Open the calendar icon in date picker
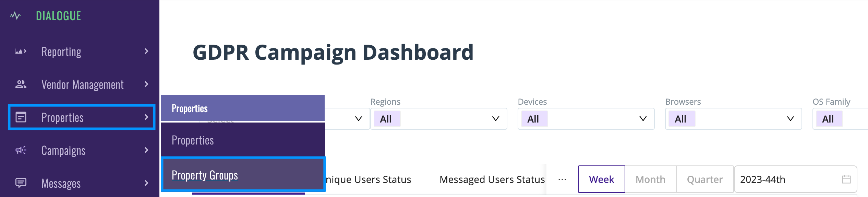Viewport: 868px width, 197px height. point(846,179)
